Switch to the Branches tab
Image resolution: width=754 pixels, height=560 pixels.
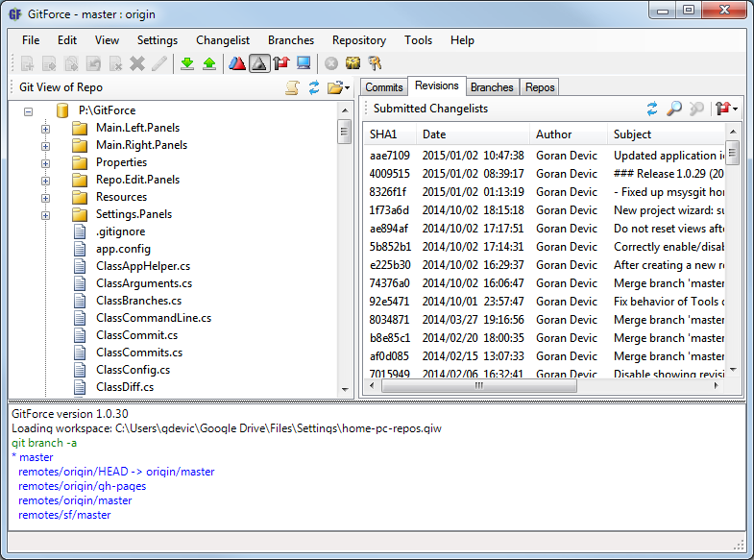[492, 87]
